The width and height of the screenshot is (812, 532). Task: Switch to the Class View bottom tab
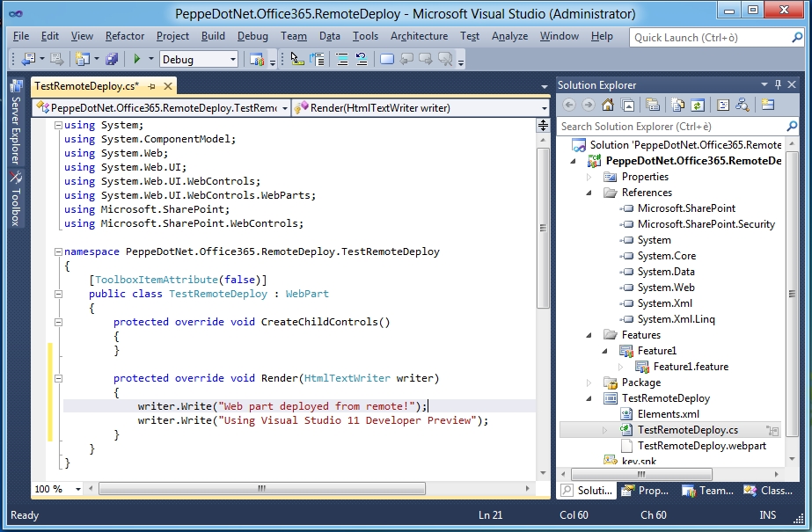coord(769,490)
